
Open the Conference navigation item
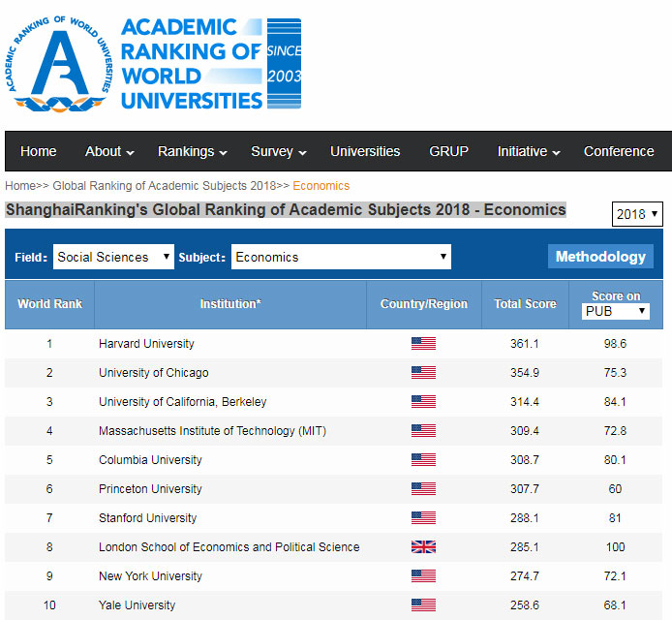point(619,151)
